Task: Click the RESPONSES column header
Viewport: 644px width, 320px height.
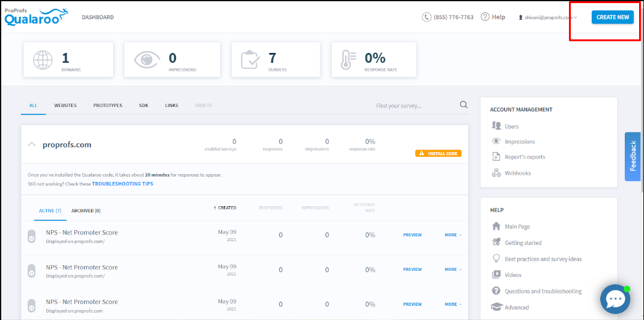Action: pyautogui.click(x=271, y=208)
